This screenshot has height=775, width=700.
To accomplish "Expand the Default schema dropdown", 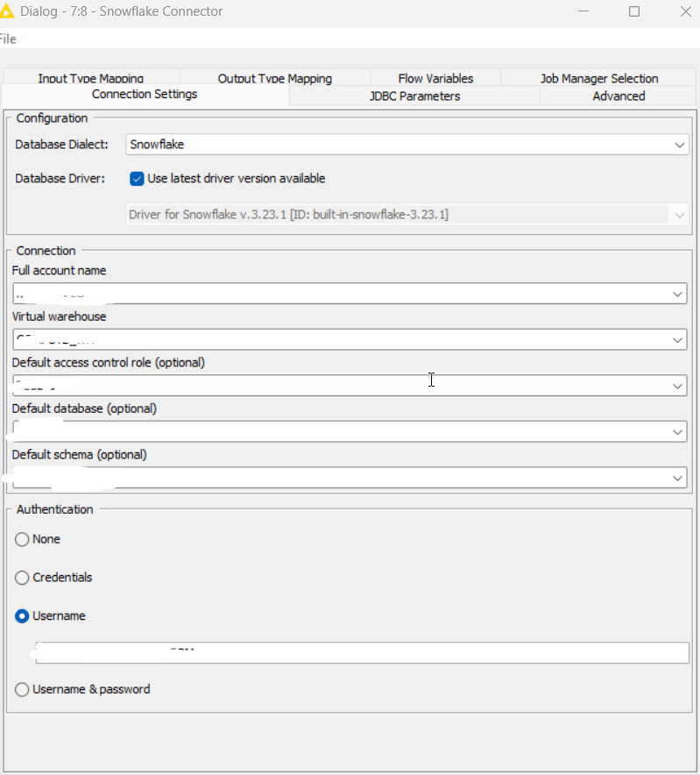I will click(x=677, y=478).
